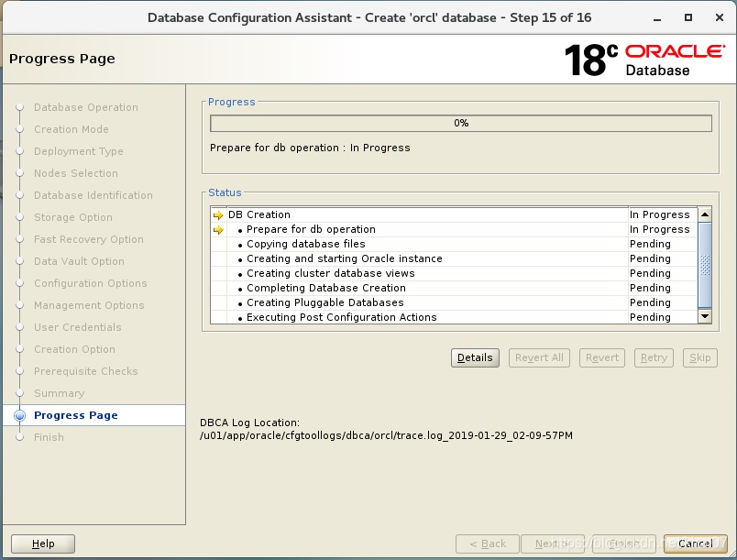
Task: Open Help for the Progress Page
Action: 43,544
